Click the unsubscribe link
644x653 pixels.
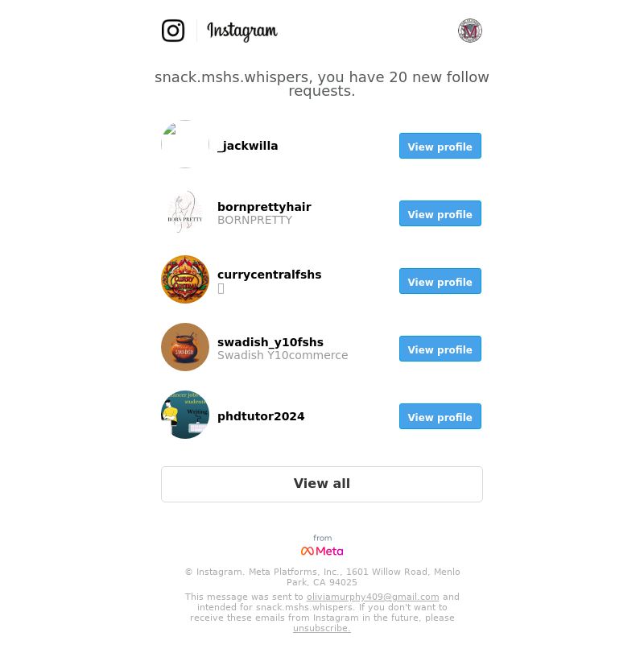pos(322,628)
